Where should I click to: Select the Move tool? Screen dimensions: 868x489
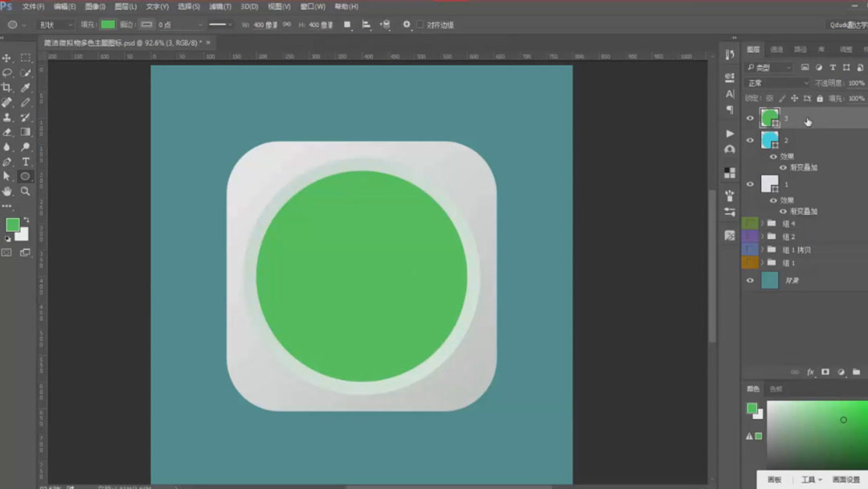tap(6, 58)
